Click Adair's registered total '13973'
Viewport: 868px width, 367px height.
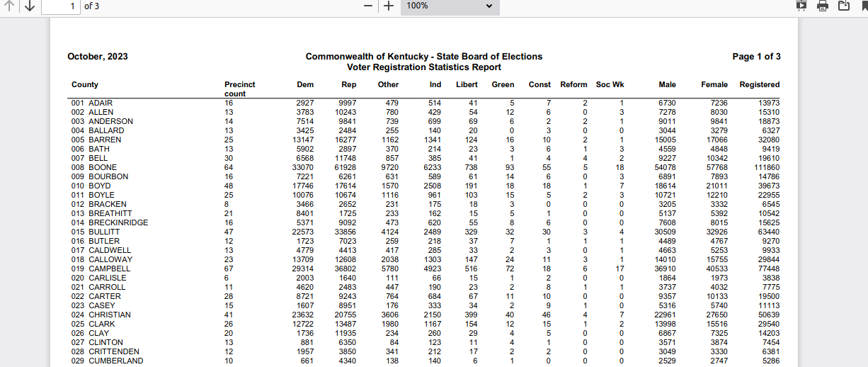pos(768,103)
